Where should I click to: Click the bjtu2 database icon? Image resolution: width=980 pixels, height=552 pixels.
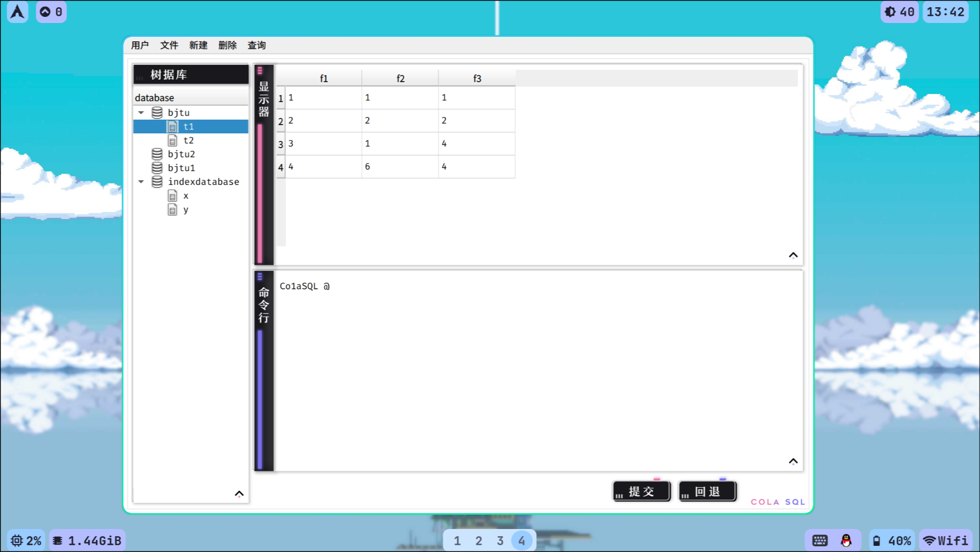(157, 154)
